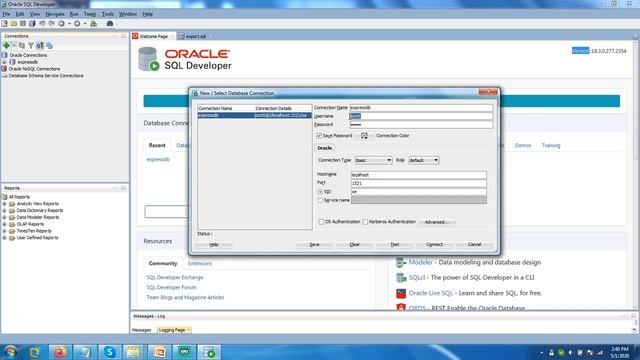640x360 pixels.
Task: Select expressdb row in connection list
Action: (255, 116)
